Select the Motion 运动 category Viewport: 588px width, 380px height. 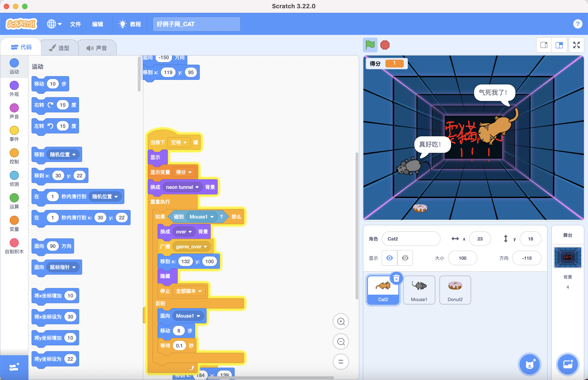click(x=14, y=66)
